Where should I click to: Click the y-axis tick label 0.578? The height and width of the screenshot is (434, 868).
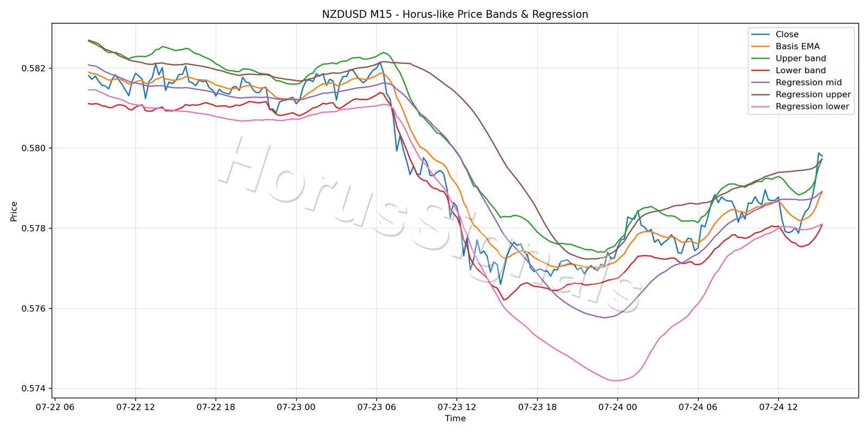[x=34, y=228]
